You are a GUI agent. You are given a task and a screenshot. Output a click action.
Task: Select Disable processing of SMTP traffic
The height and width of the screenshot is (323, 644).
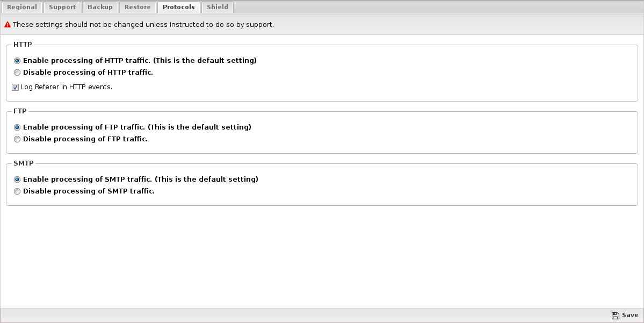click(x=17, y=191)
